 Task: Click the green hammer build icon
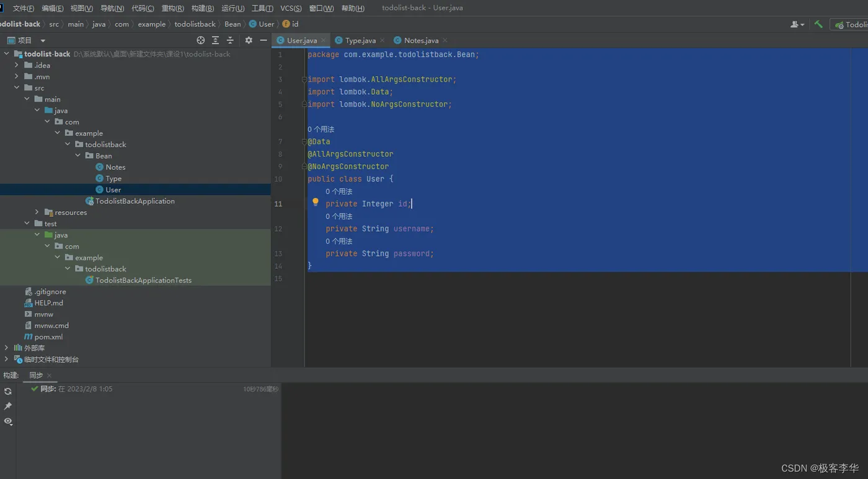818,24
